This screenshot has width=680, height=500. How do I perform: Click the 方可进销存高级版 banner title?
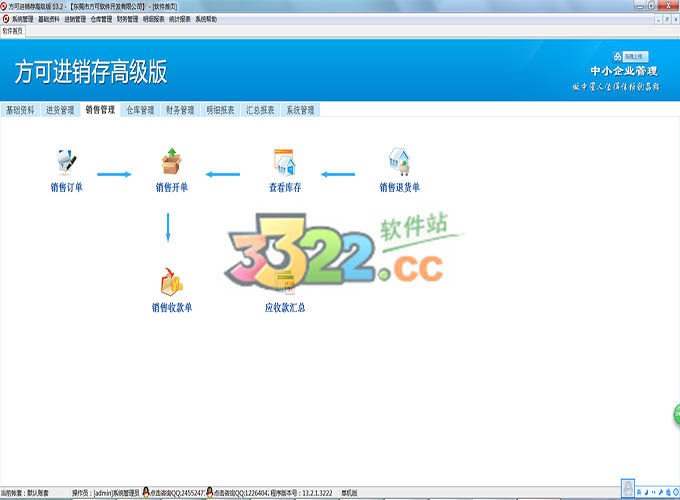point(91,72)
